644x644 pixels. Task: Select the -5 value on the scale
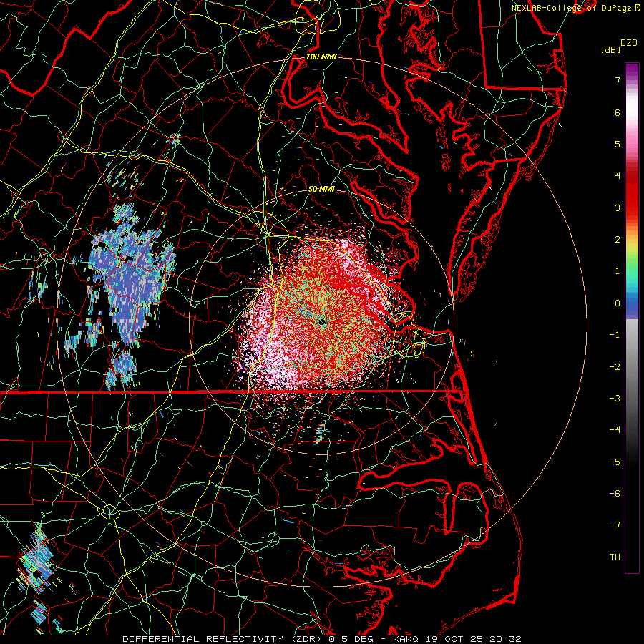615,462
